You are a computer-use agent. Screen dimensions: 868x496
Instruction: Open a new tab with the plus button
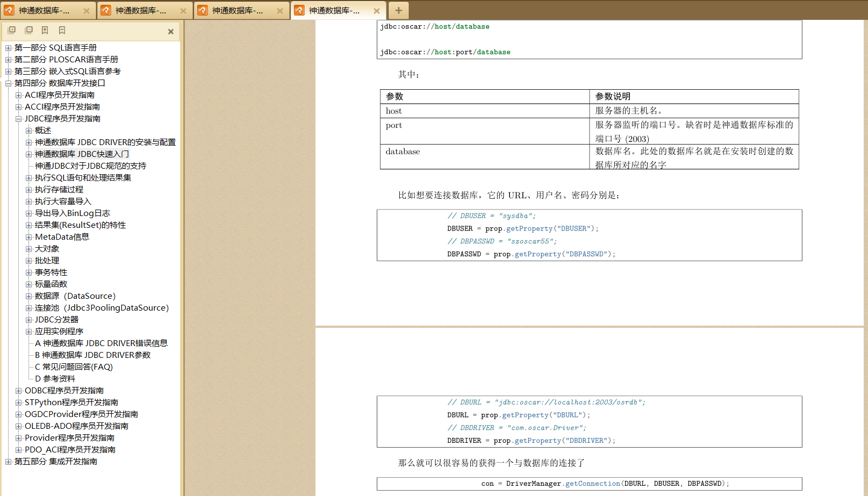398,11
